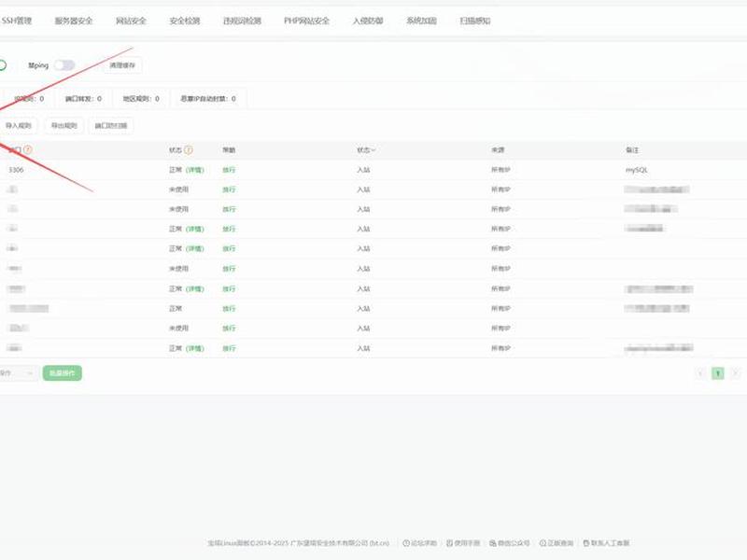747x560 pixels.
Task: Click 所有IP in the 3306 row
Action: pos(500,170)
